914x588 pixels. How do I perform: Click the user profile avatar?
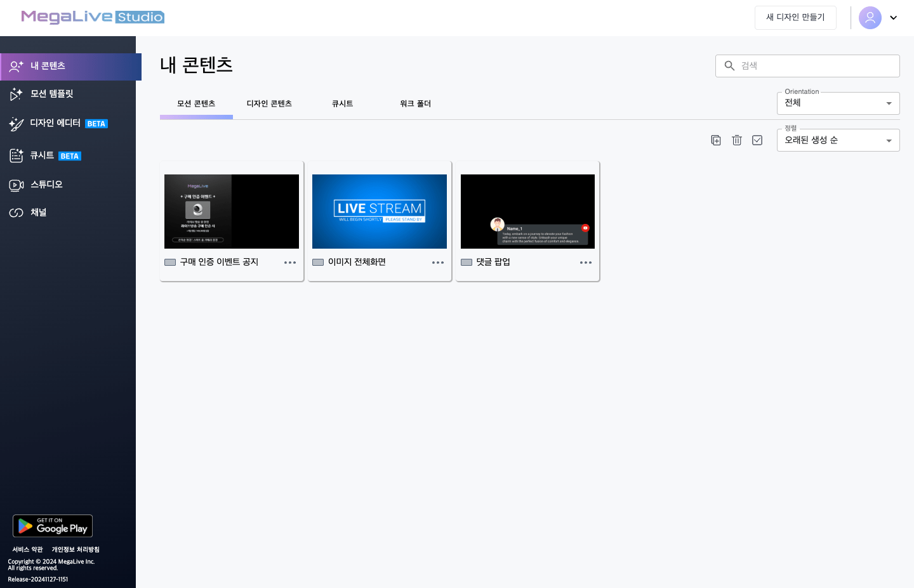(870, 18)
